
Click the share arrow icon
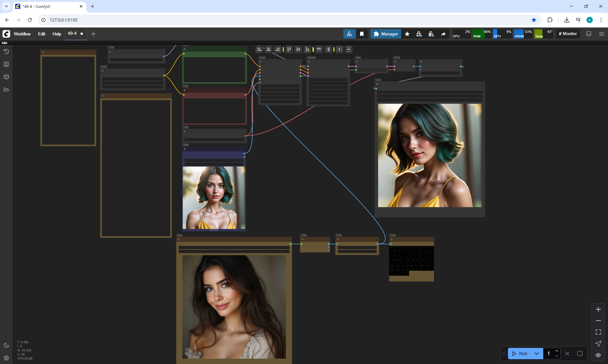click(443, 34)
